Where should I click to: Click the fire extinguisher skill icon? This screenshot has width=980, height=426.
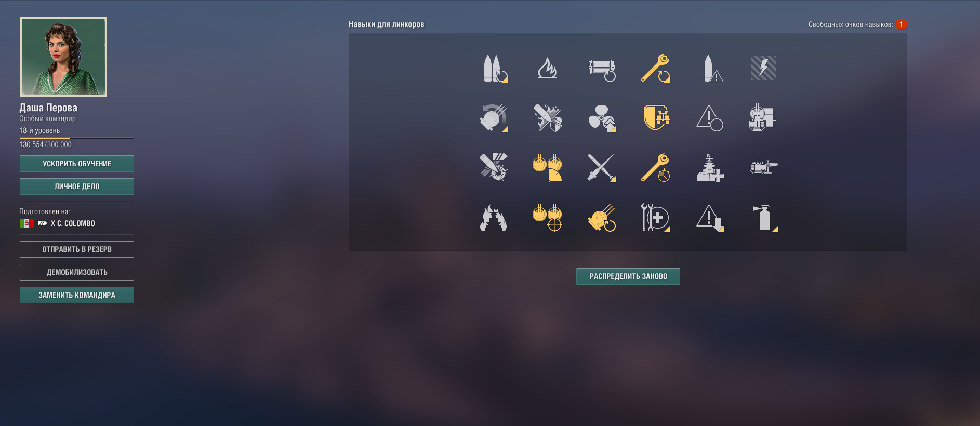764,218
